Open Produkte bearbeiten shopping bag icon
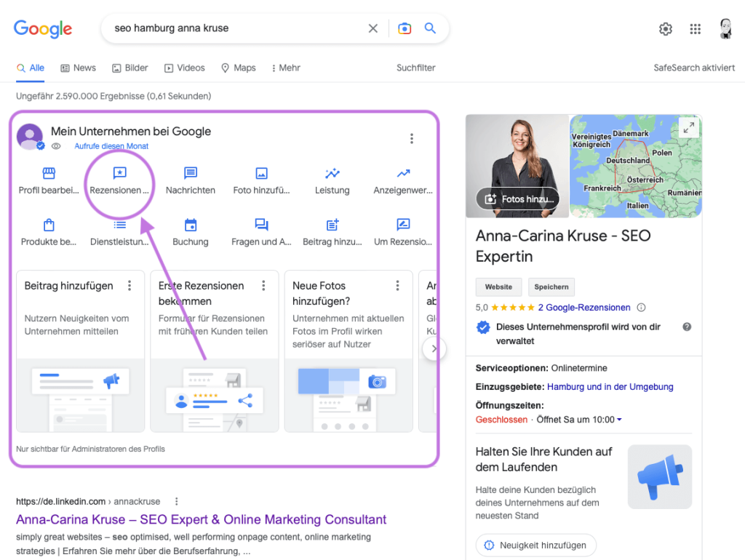The image size is (745, 560). coord(49,225)
